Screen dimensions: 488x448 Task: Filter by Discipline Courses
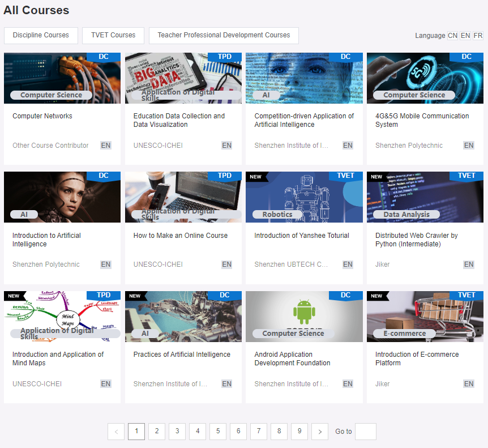(x=41, y=35)
